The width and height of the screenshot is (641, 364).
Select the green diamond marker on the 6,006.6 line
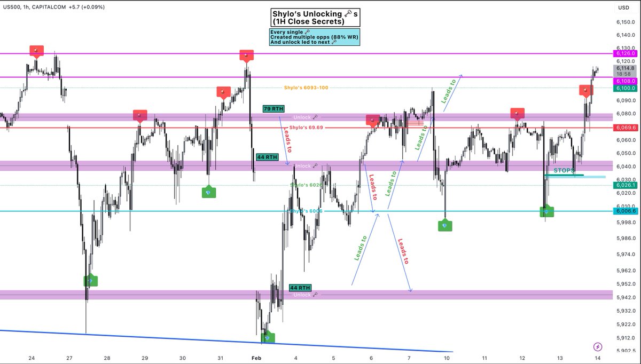(x=546, y=211)
